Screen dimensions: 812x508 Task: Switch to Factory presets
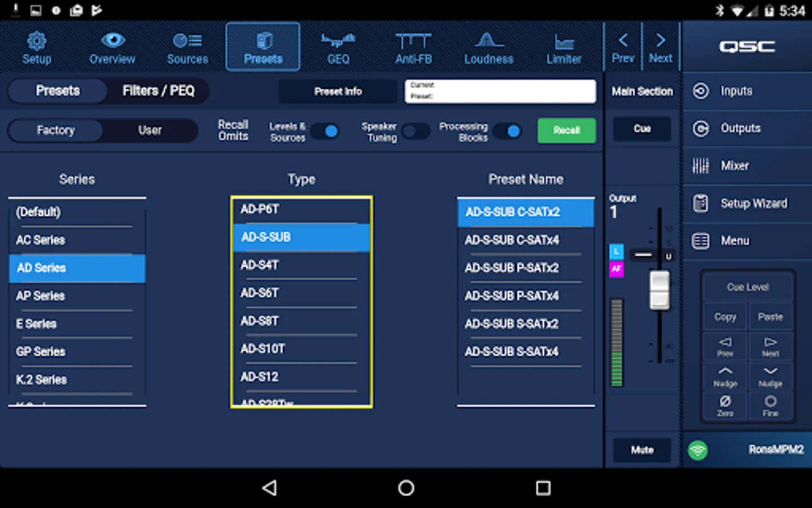tap(56, 130)
